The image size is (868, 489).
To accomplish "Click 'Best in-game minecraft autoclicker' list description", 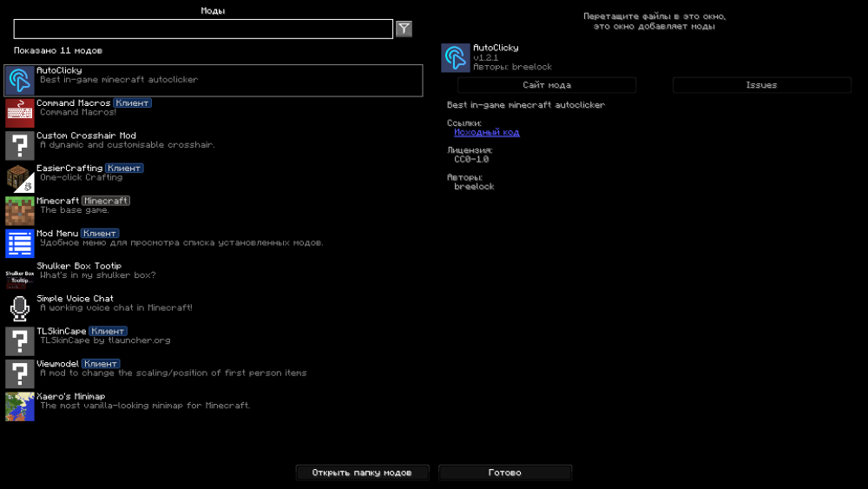I will tap(119, 80).
